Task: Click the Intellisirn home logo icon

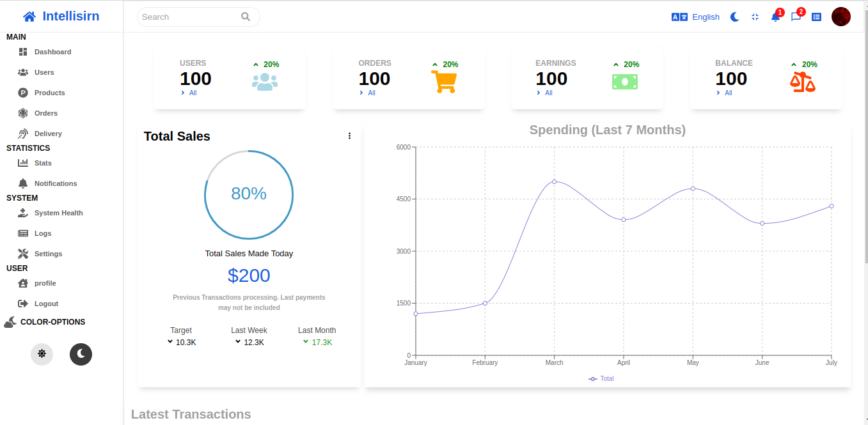Action: (29, 17)
